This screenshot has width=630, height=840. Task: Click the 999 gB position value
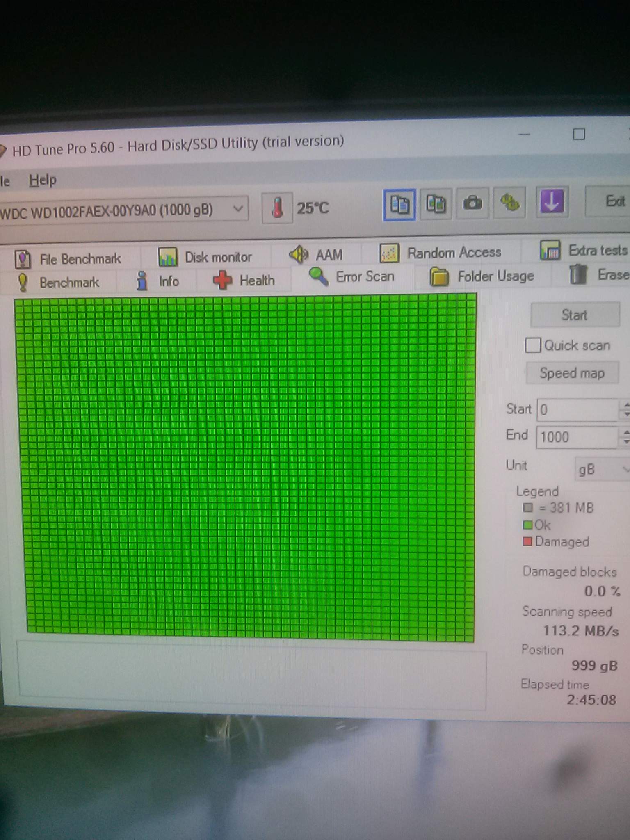[595, 665]
